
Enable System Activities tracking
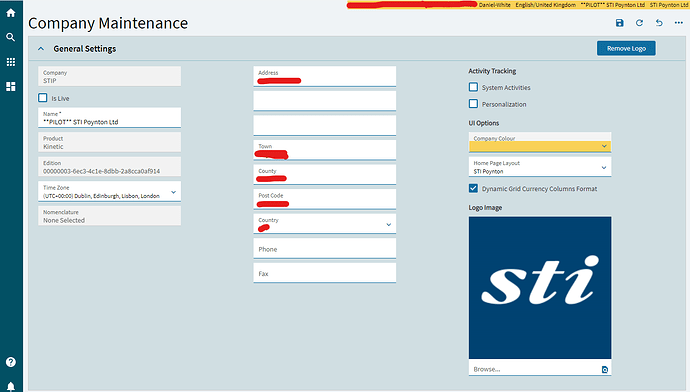click(x=473, y=87)
